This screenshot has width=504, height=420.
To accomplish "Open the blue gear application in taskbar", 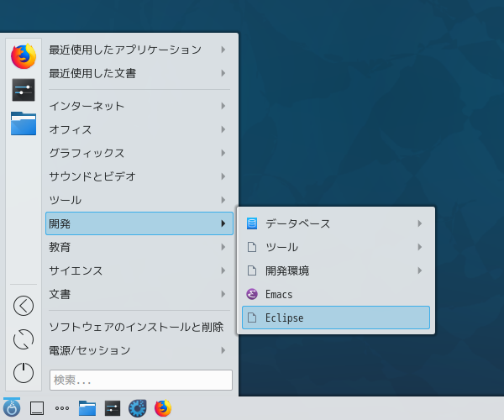I will (138, 408).
